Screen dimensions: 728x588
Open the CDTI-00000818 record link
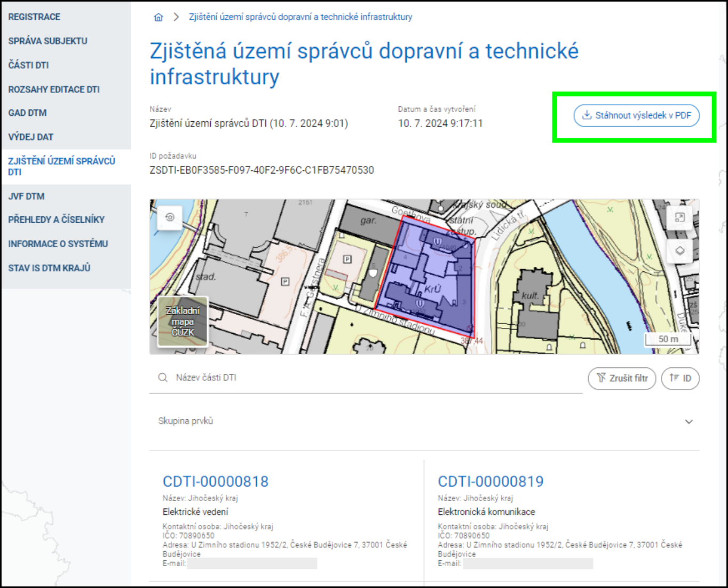tap(216, 481)
